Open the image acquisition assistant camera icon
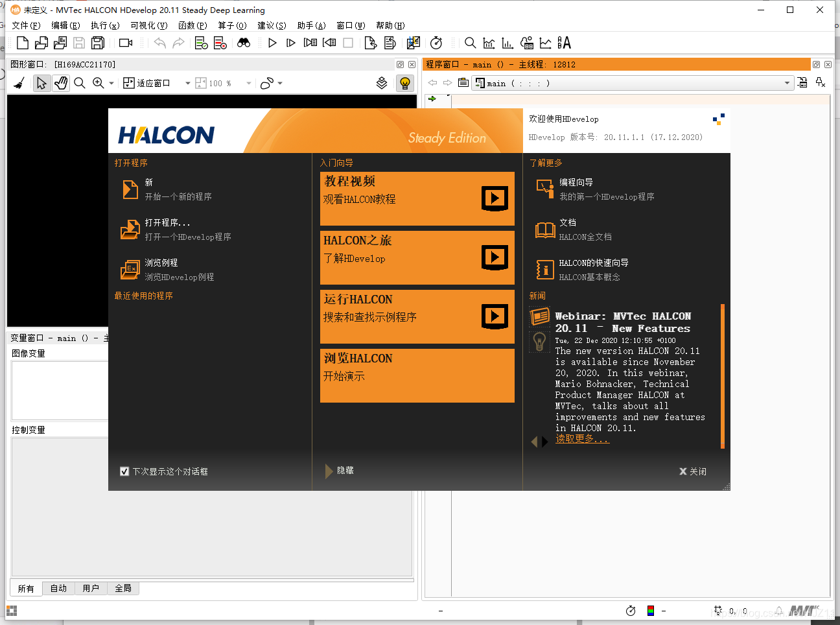This screenshot has width=840, height=625. click(x=126, y=42)
